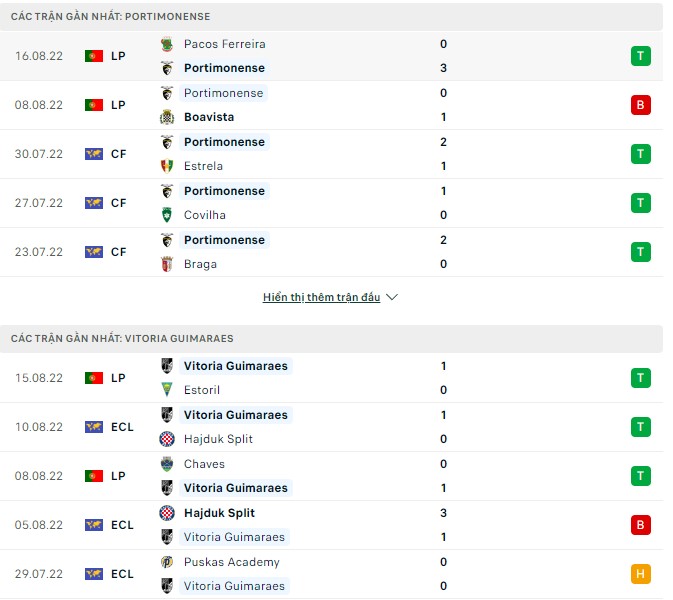
Task: Click the Puskas Academy team crest icon
Action: click(x=167, y=562)
